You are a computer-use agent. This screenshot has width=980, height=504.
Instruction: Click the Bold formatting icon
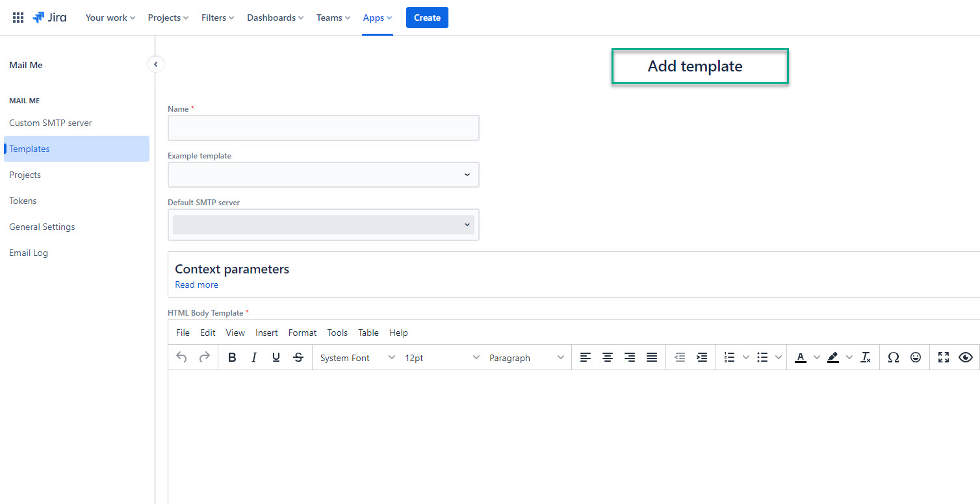232,358
